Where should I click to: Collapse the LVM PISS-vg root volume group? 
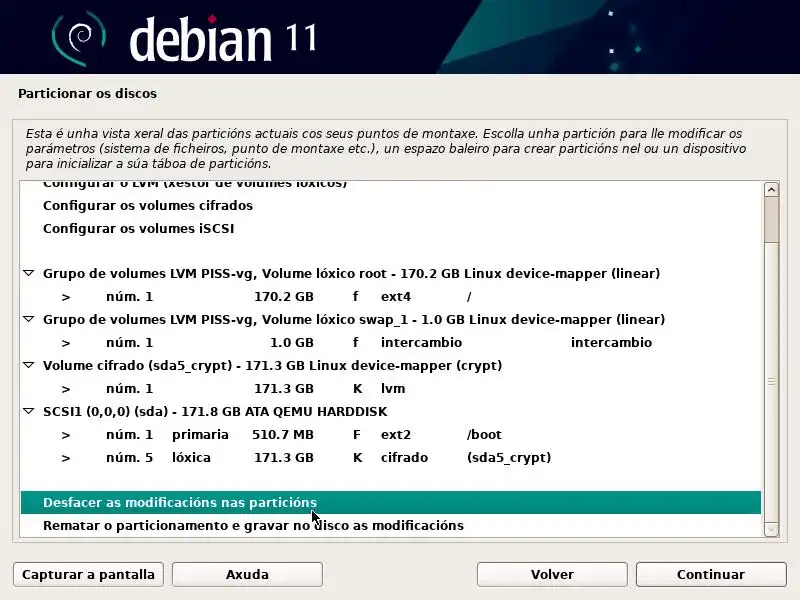[x=29, y=273]
